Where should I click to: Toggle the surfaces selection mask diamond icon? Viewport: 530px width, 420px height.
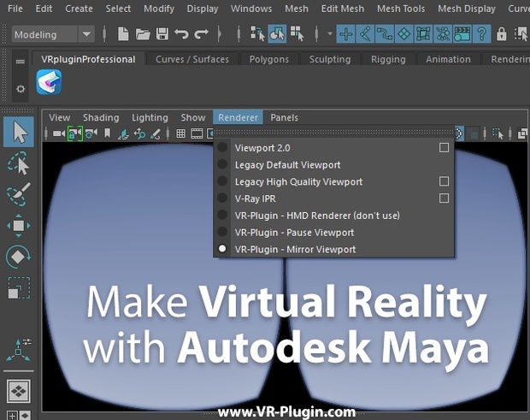click(404, 34)
